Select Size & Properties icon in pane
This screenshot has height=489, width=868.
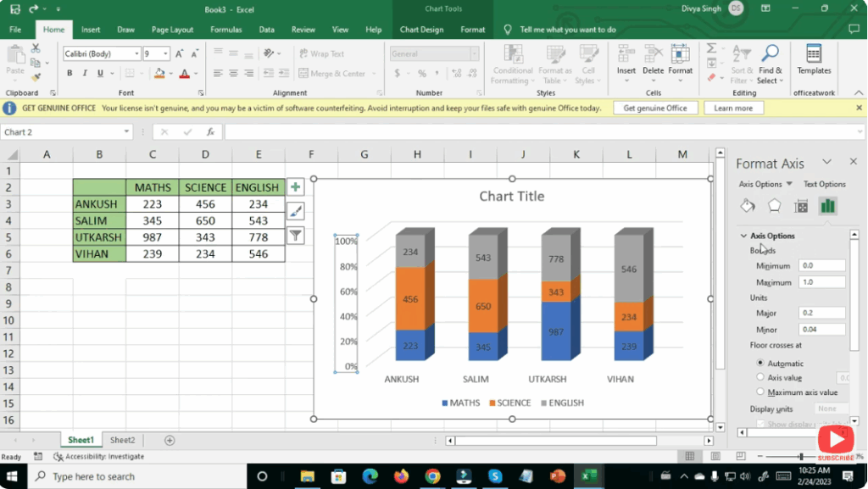(801, 206)
